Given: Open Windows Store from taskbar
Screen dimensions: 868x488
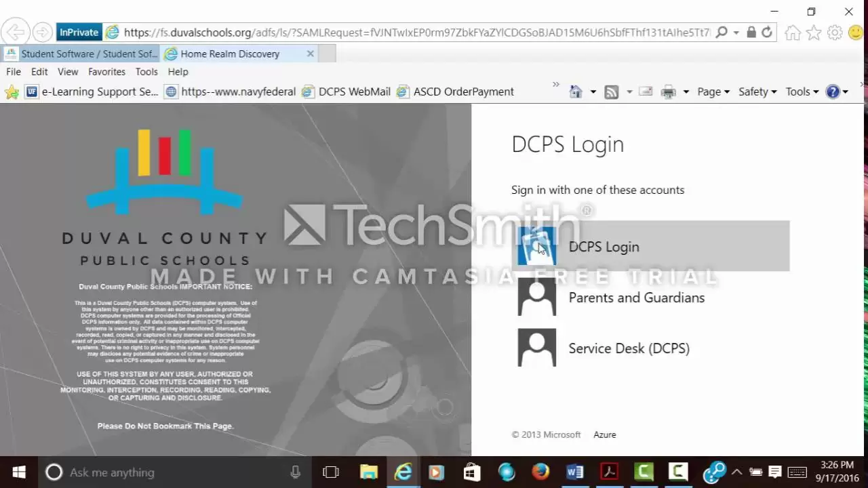Looking at the screenshot, I should [471, 472].
